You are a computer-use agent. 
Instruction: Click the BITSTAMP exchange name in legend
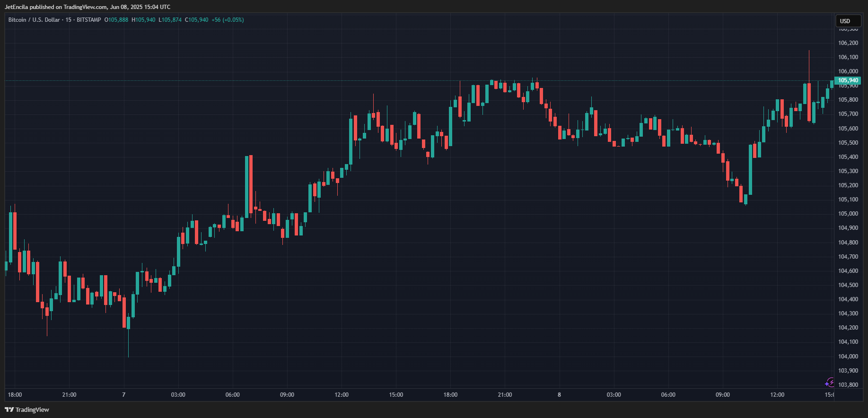point(88,20)
